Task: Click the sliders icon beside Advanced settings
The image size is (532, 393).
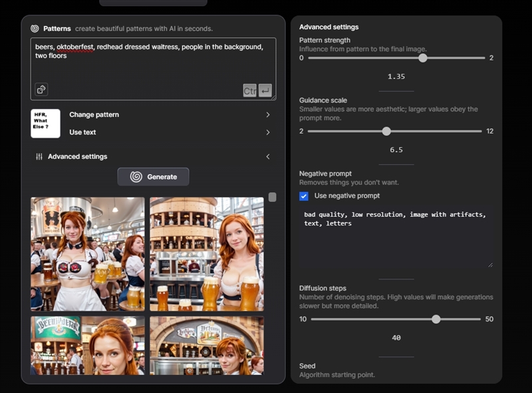Action: click(x=39, y=157)
